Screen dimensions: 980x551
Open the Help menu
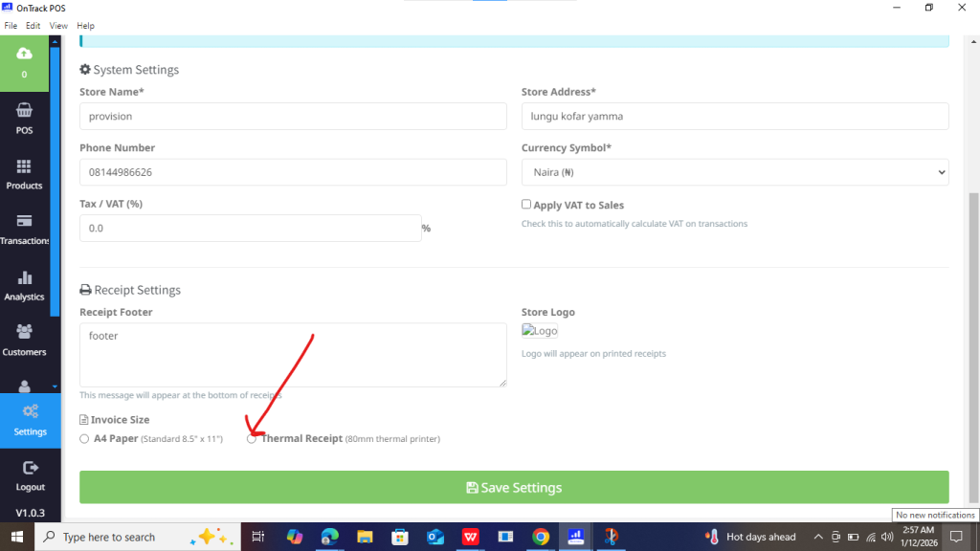tap(85, 26)
